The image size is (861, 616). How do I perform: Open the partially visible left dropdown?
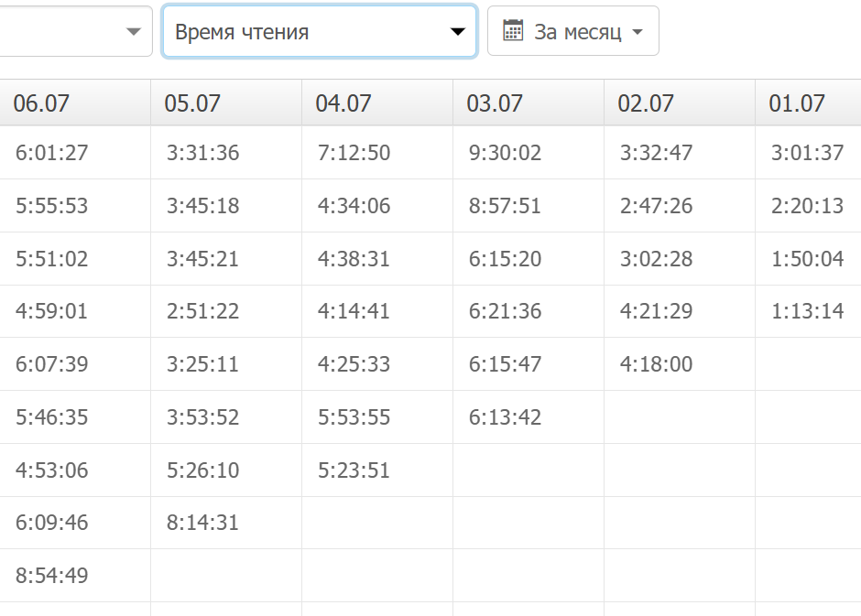[75, 32]
